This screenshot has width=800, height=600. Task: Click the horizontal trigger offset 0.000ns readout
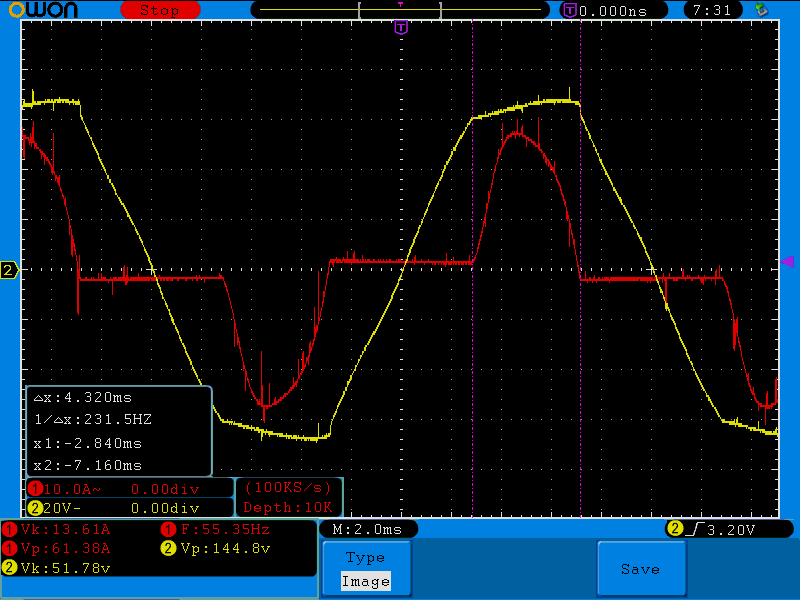tap(613, 11)
